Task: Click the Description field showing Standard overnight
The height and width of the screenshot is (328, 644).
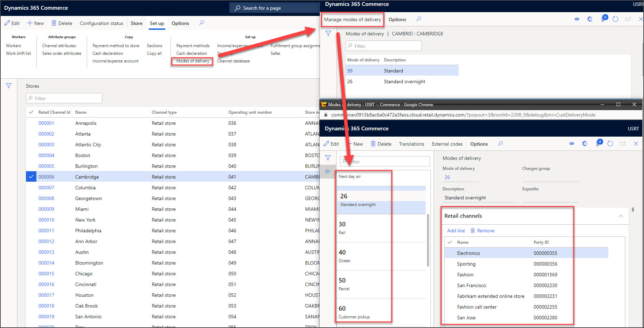Action: pos(480,198)
